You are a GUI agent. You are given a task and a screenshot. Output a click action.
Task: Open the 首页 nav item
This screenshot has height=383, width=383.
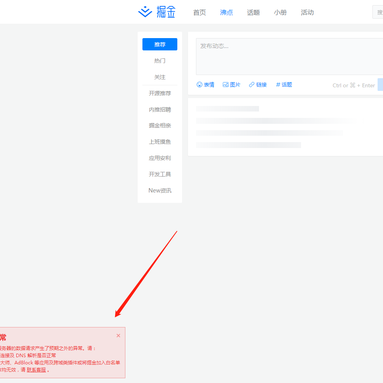(200, 13)
